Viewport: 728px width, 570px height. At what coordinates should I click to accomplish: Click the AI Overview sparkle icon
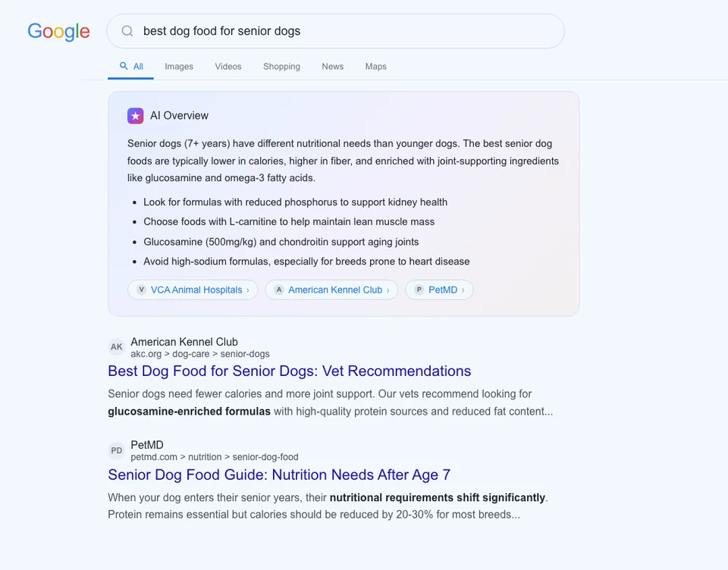pos(135,115)
